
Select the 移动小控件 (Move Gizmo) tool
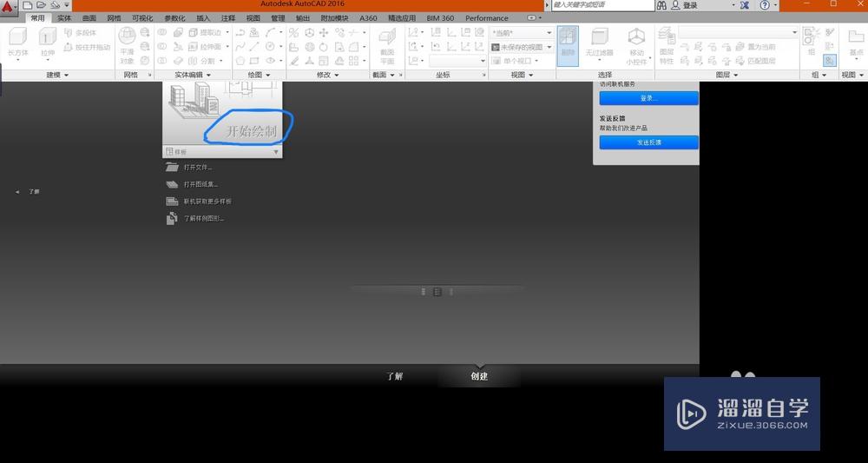(x=636, y=47)
